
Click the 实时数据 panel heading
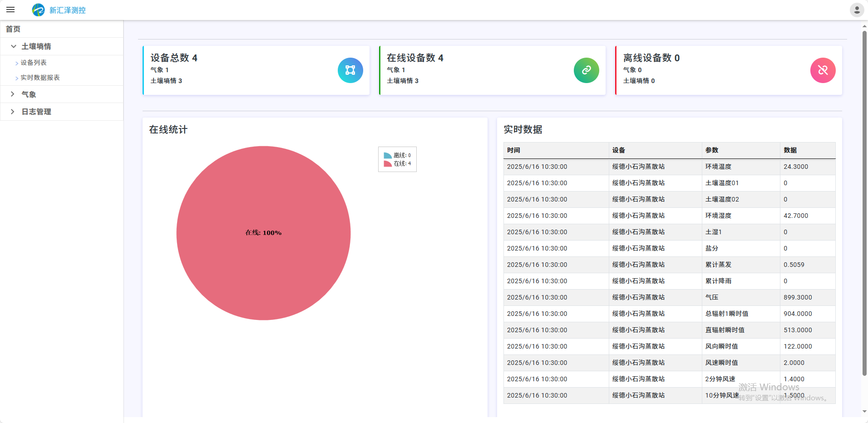click(523, 130)
